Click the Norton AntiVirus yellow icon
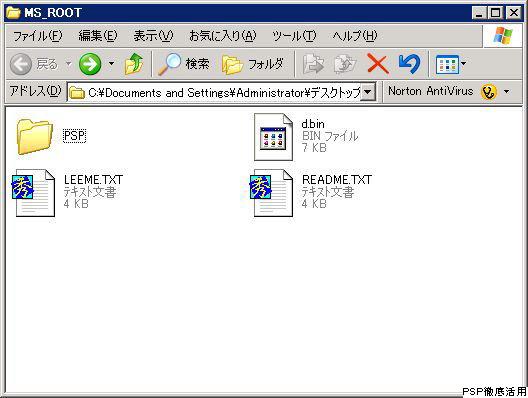The width and height of the screenshot is (528, 398). click(489, 92)
